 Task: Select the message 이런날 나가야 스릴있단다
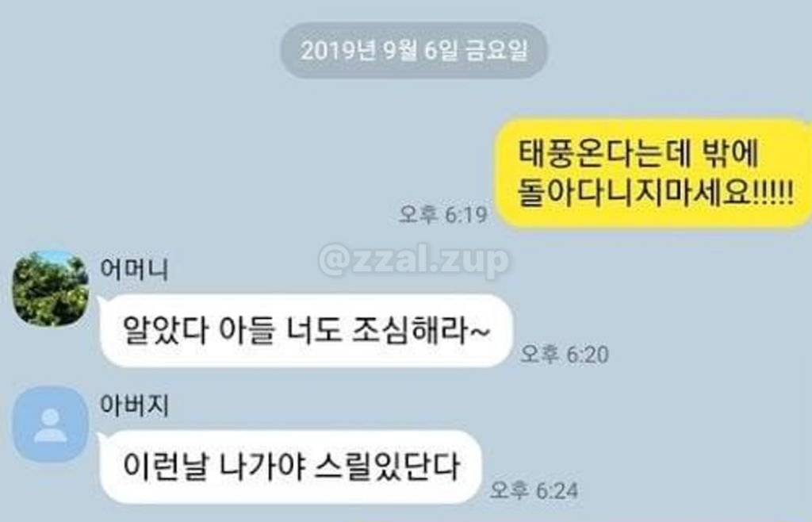290,466
